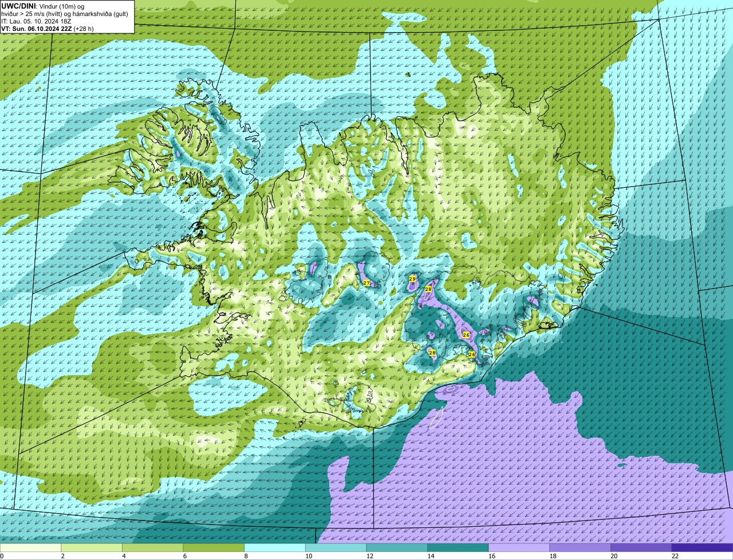Click the scale number 2

pos(62,556)
